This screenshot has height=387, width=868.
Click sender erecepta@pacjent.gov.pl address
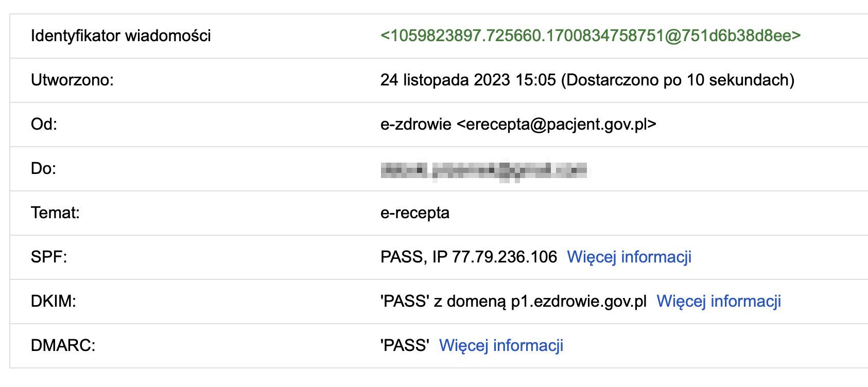[x=557, y=124]
